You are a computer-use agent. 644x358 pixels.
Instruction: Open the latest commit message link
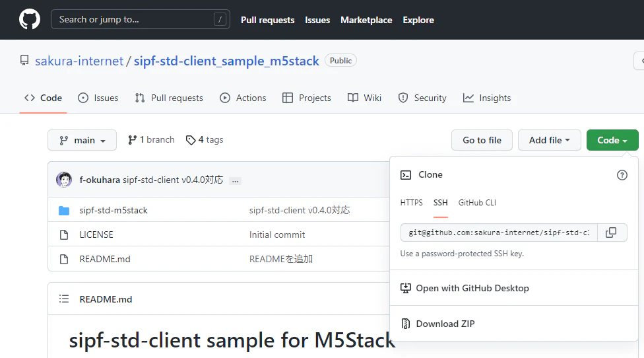click(x=173, y=180)
